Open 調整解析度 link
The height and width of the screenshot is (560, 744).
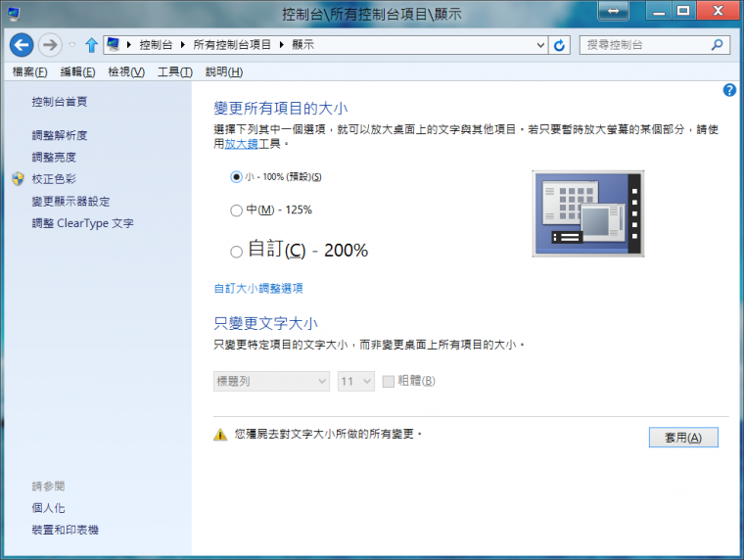pos(60,135)
